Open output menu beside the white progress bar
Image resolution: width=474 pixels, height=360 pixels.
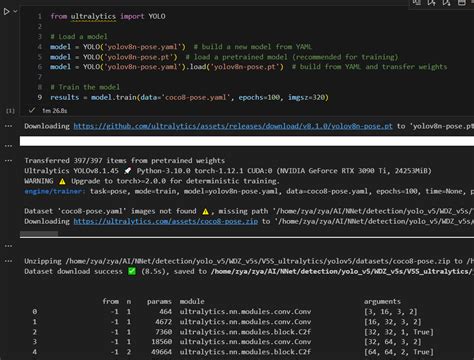click(x=8, y=146)
